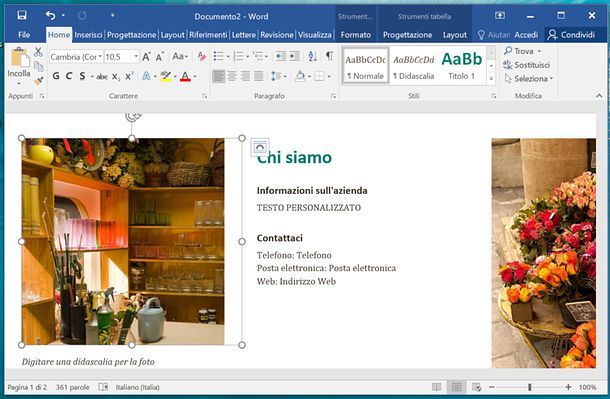Decrease font size with small A icon

tap(160, 57)
